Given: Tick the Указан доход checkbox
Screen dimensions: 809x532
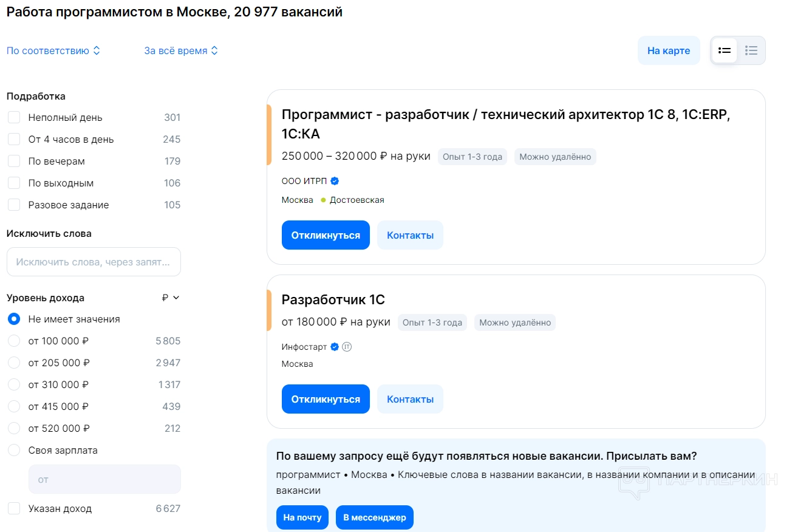Looking at the screenshot, I should [x=14, y=508].
